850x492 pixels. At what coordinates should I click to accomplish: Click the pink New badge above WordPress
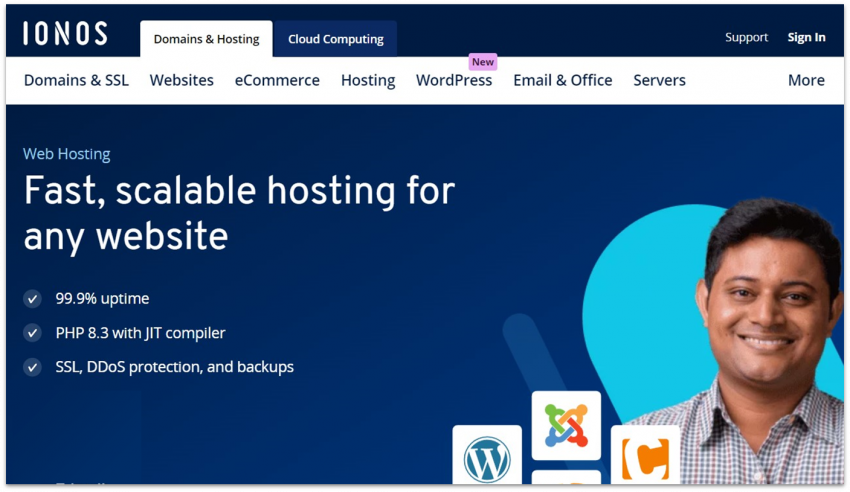[483, 62]
